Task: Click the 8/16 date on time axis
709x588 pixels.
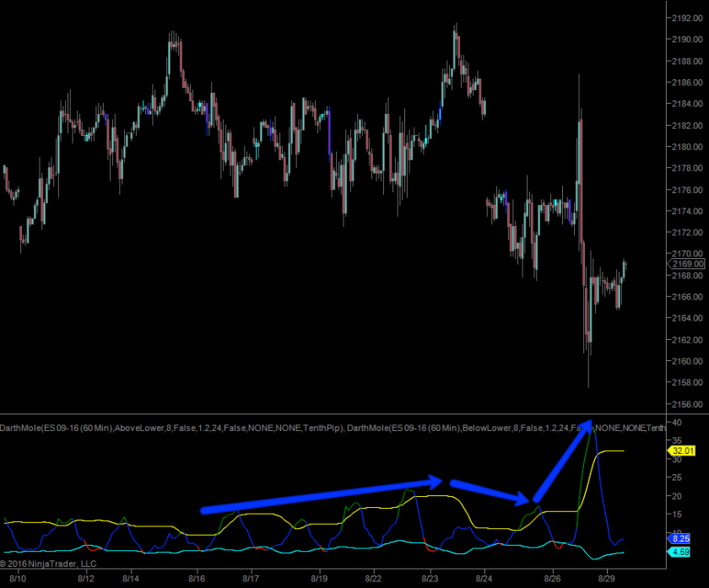Action: [197, 579]
